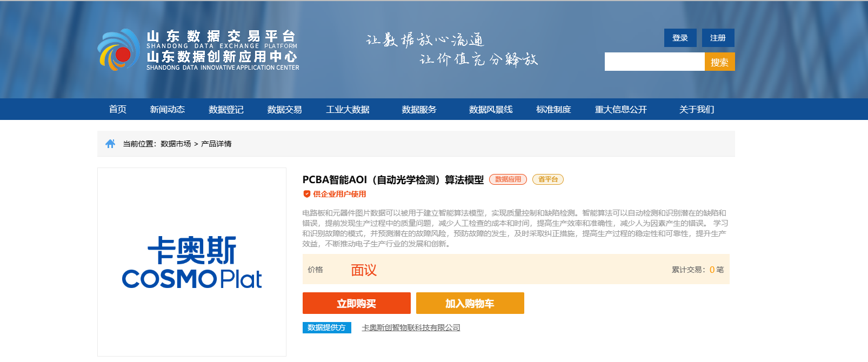Click the orange 搜索 search button

coord(720,62)
